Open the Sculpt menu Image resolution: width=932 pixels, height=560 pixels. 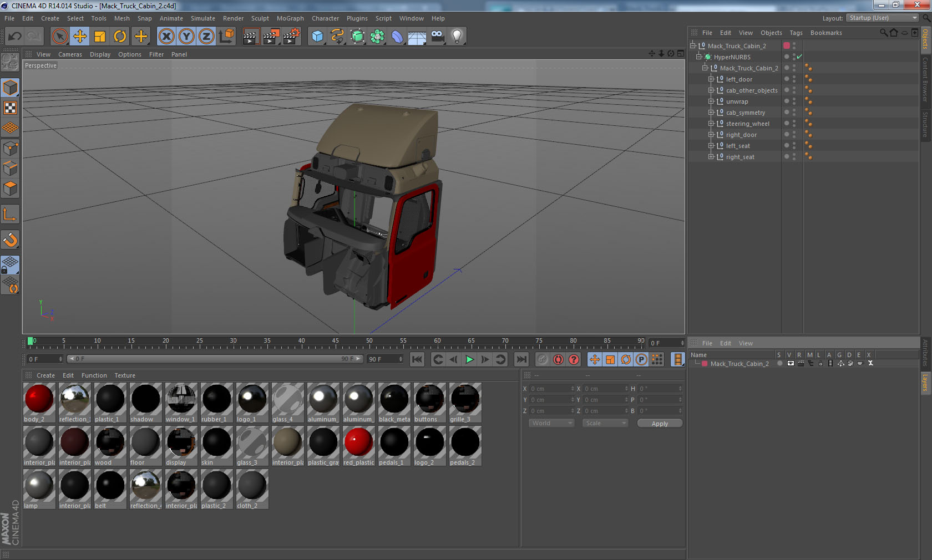click(x=260, y=18)
